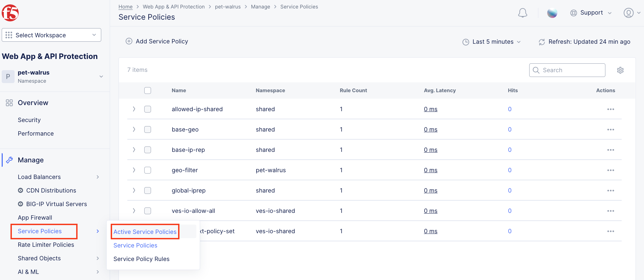Open Security under Overview
The height and width of the screenshot is (280, 644).
pyautogui.click(x=29, y=120)
